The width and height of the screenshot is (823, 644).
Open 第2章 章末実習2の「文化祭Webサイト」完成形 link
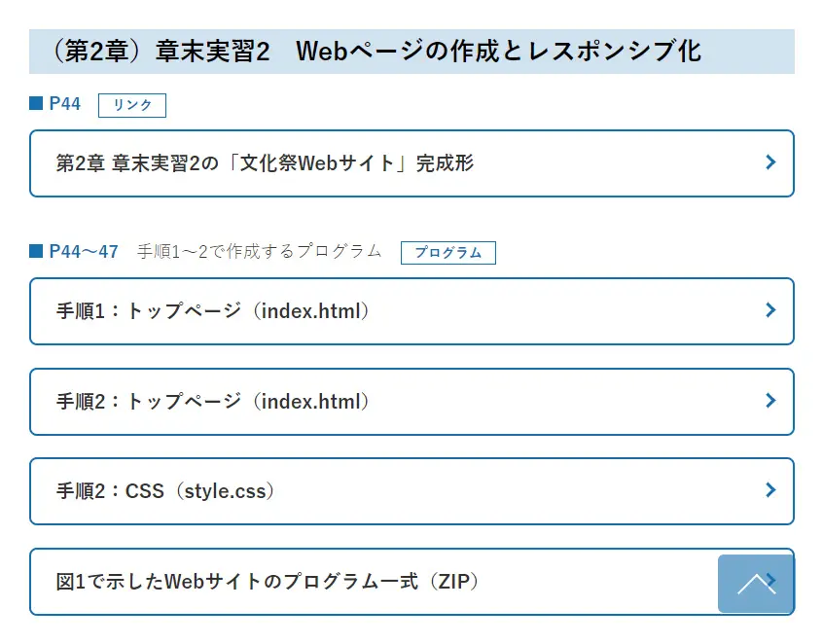(265, 163)
